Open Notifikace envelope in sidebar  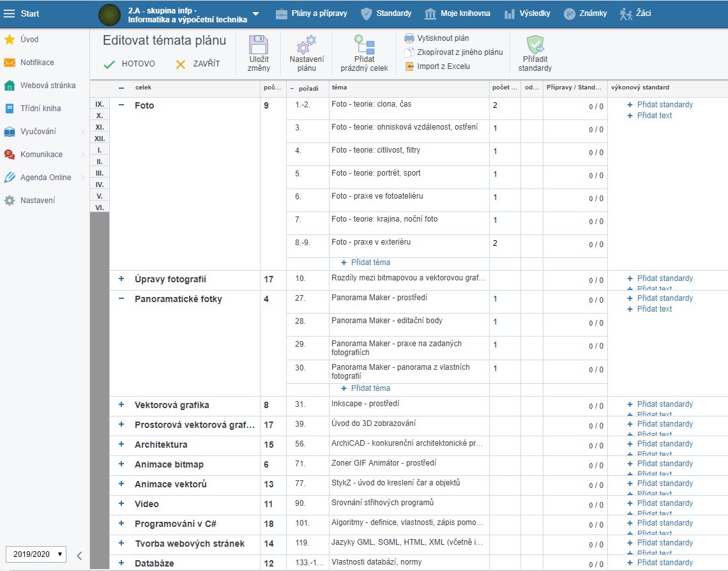point(10,63)
